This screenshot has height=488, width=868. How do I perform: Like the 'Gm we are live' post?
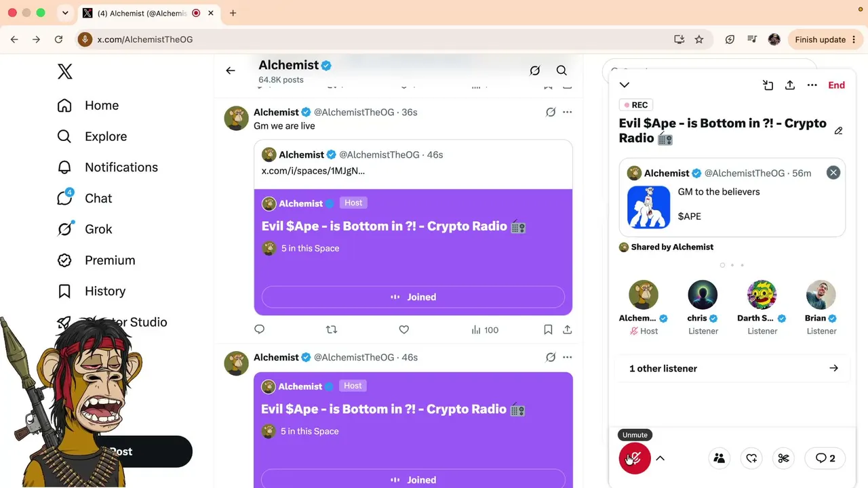point(404,330)
